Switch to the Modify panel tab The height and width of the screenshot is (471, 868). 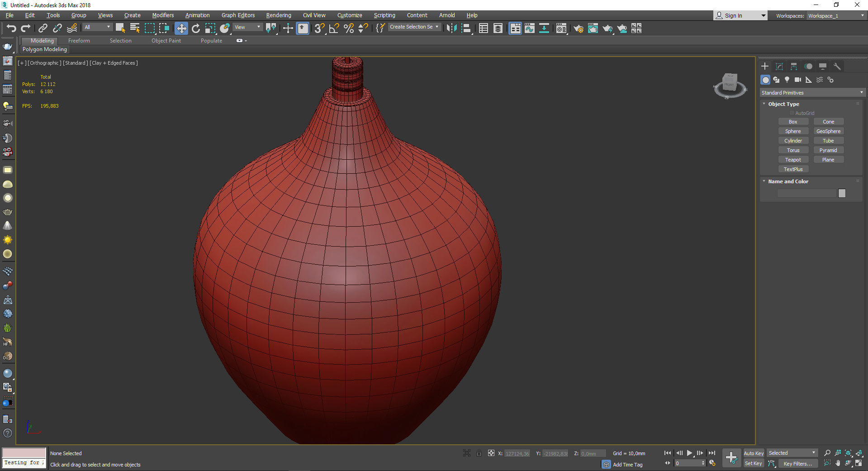pos(779,67)
